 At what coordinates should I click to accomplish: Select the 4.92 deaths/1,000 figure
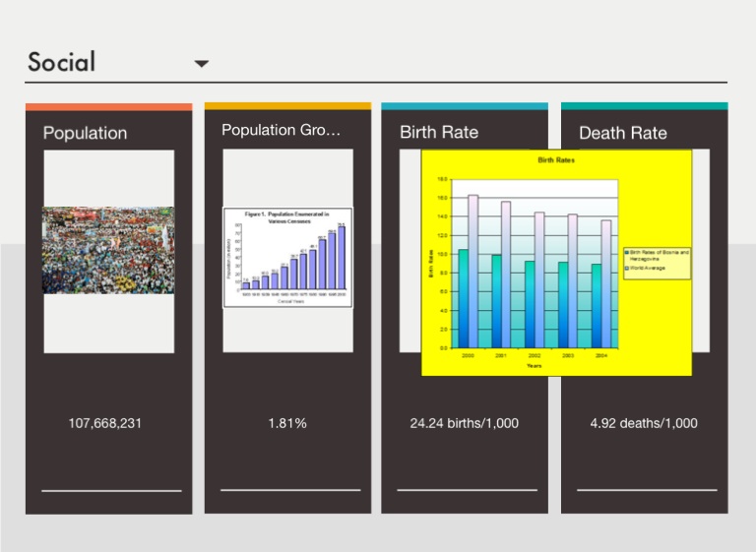644,423
